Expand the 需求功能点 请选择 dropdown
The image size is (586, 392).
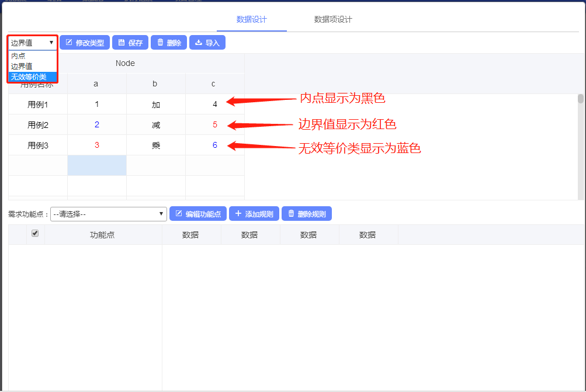(108, 214)
